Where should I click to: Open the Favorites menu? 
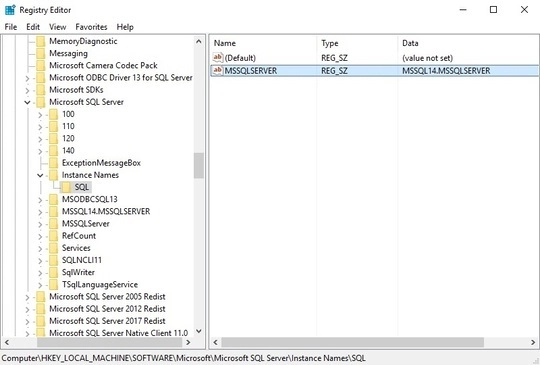91,27
